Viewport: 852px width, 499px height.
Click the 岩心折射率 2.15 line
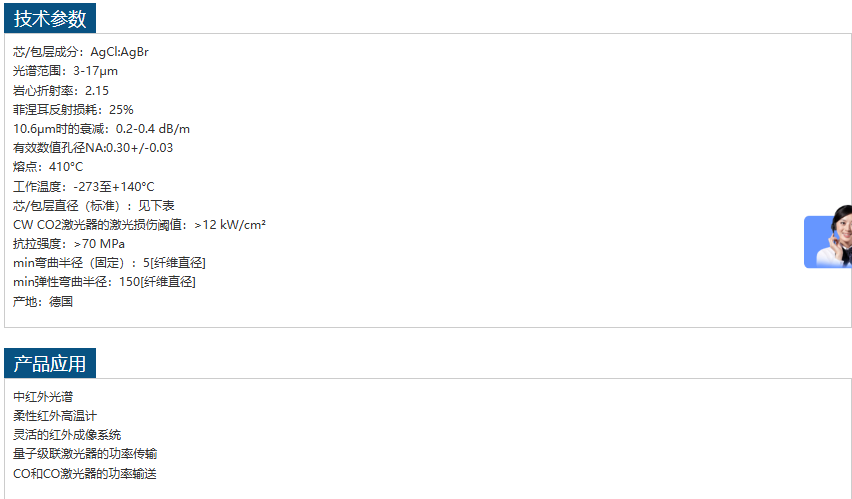point(61,90)
